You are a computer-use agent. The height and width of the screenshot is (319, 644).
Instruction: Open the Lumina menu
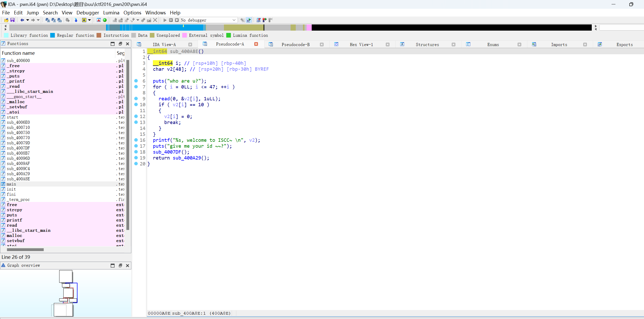(x=111, y=13)
